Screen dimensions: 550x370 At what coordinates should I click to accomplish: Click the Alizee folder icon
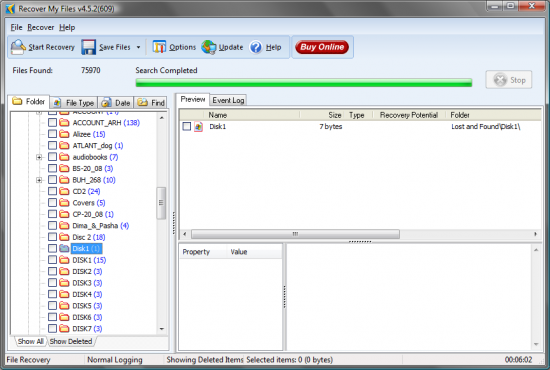tap(64, 134)
